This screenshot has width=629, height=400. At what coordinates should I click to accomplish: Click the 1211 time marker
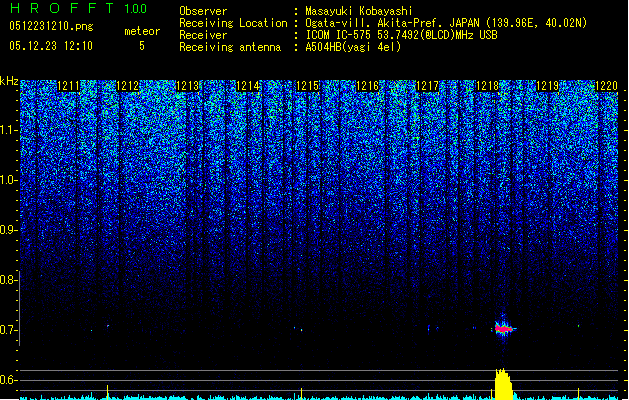(x=69, y=86)
